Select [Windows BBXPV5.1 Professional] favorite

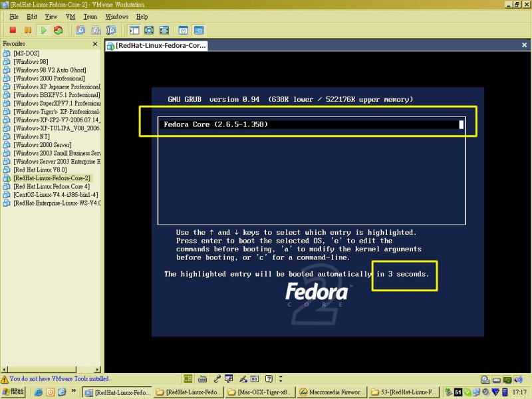point(57,95)
